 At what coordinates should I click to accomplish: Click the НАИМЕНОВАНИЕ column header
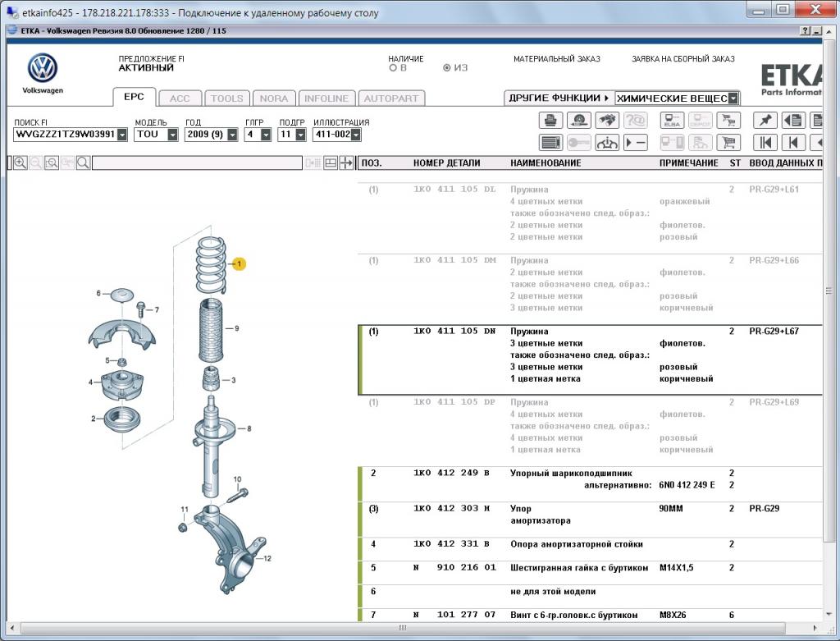pyautogui.click(x=546, y=163)
